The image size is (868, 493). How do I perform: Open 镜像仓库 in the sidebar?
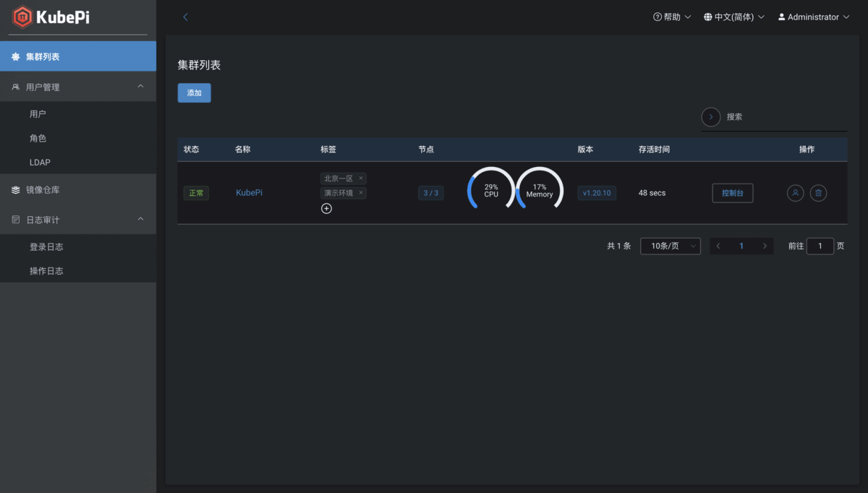click(x=78, y=190)
